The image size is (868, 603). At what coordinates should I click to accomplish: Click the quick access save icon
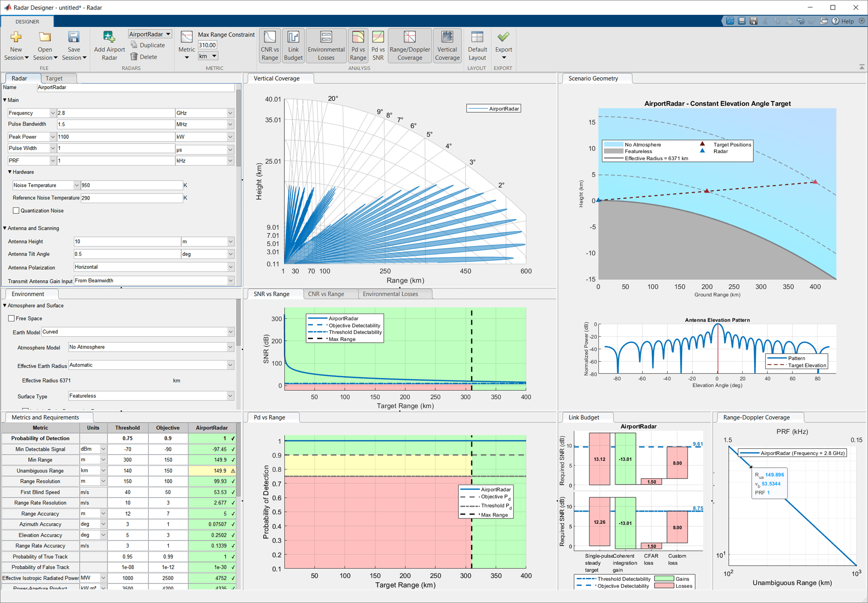753,21
